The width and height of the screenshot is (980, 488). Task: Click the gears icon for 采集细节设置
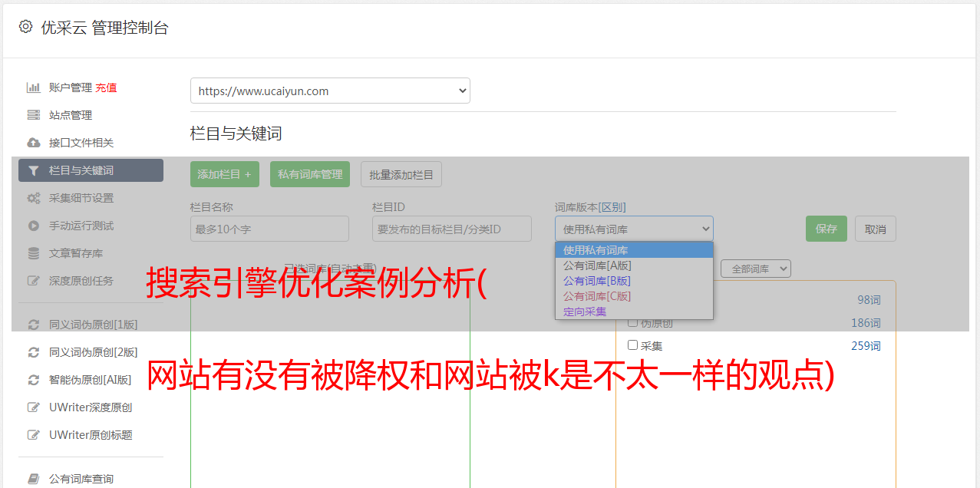point(33,198)
